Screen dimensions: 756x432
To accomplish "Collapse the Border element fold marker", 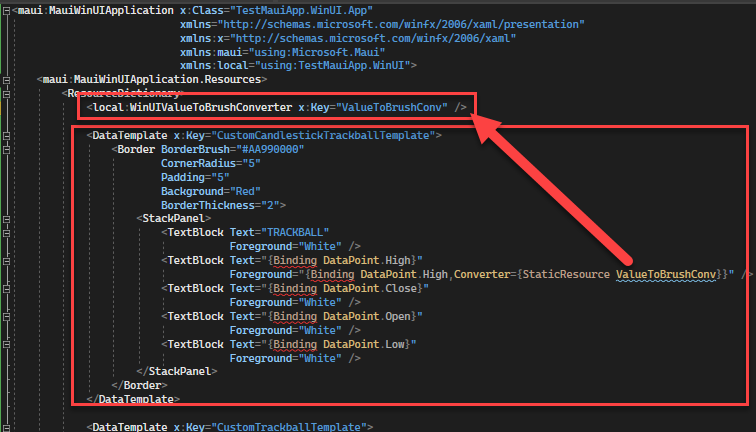I will coord(8,148).
